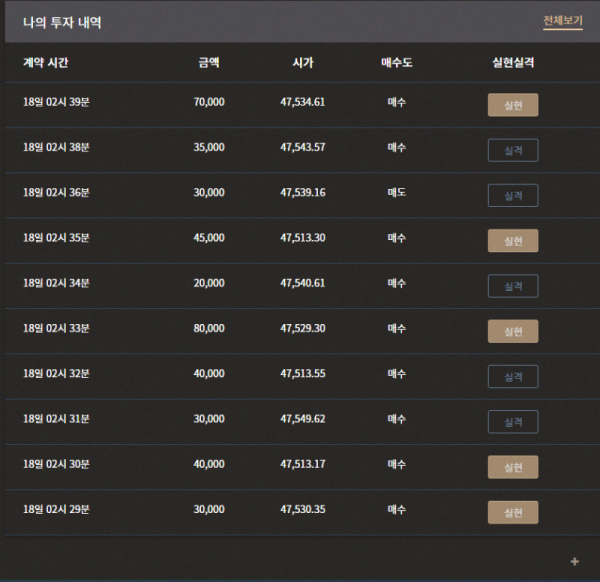This screenshot has width=600, height=582.
Task: Click the 계약 시간 column header
Action: [46, 62]
